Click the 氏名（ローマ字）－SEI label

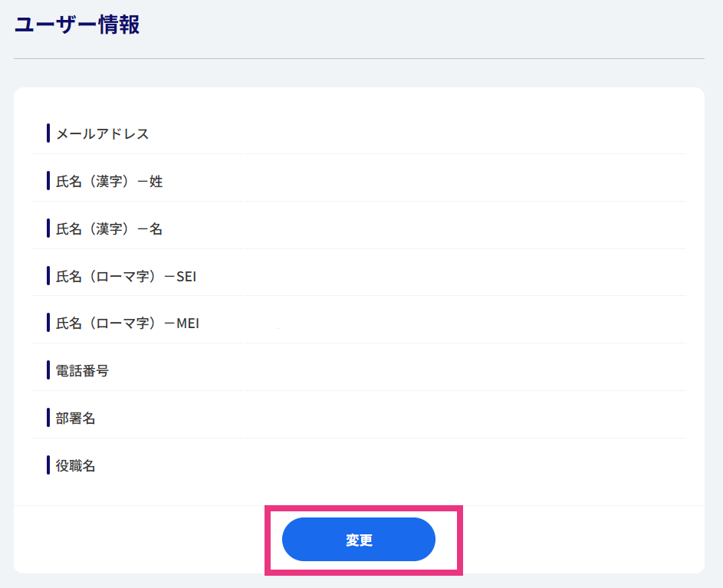(126, 276)
